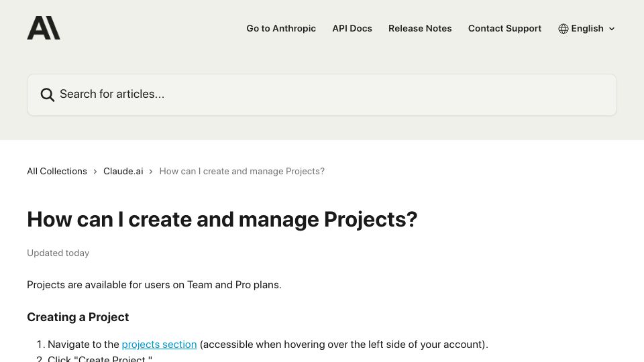
Task: Click the article title heading
Action: 222,220
